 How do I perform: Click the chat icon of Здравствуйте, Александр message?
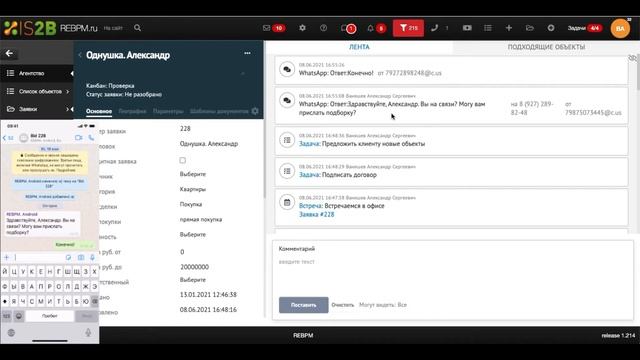coord(287,100)
